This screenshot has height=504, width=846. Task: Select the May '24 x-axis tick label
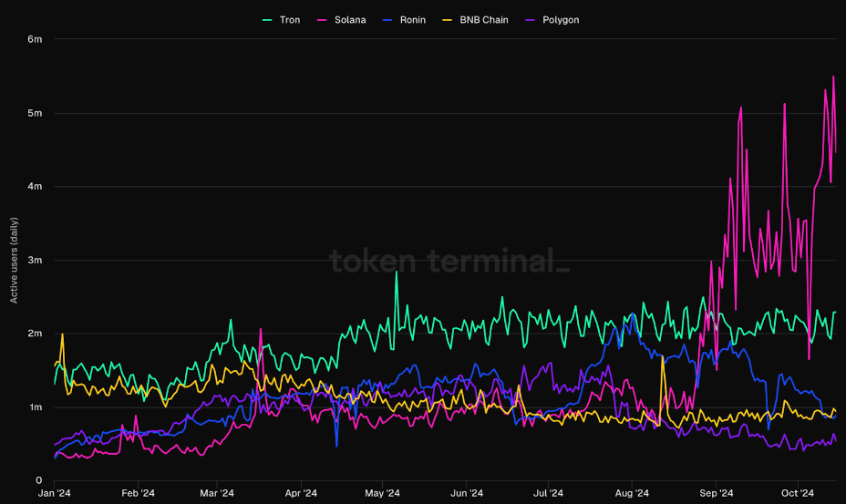pos(382,493)
